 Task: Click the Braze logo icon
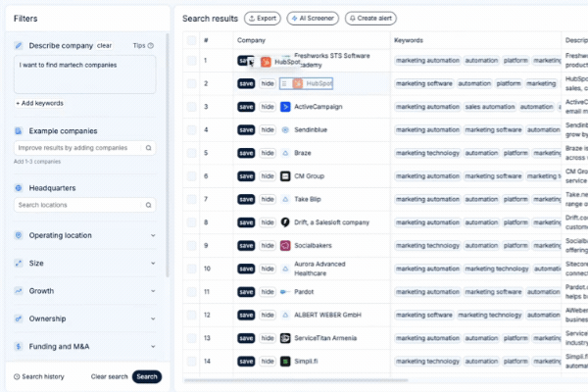(x=285, y=153)
